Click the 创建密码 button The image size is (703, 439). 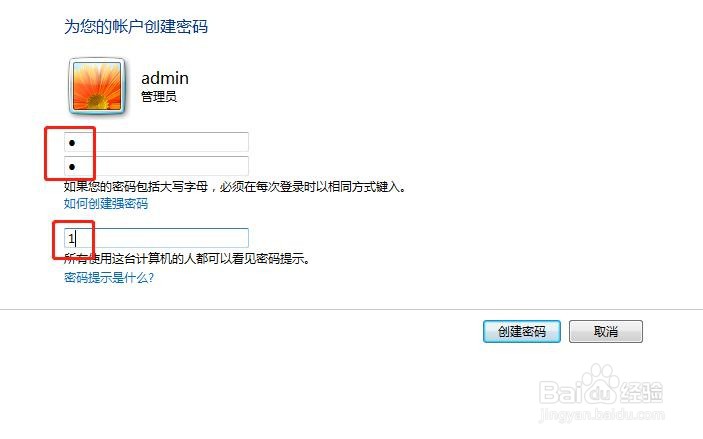(522, 331)
